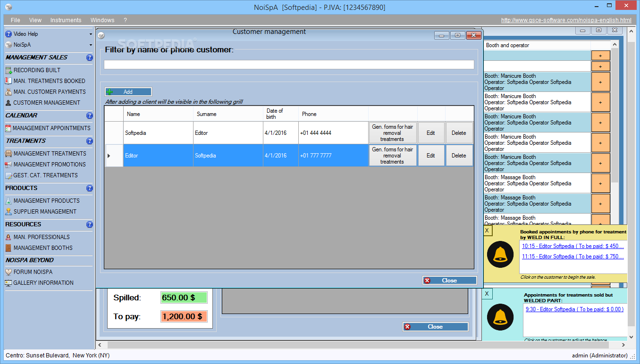Select phone cell +01 444 4444
640x364 pixels.
click(333, 133)
